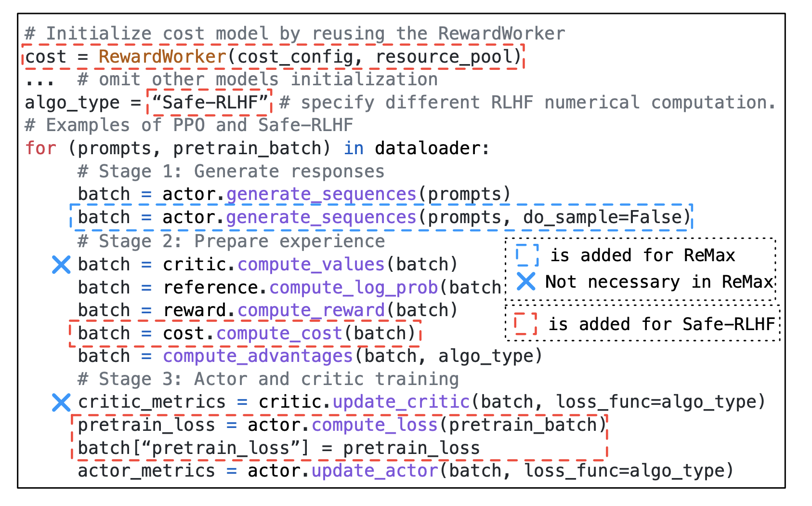
Task: Click the 'Stage 1: Generate responses' comment
Action: 231,172
